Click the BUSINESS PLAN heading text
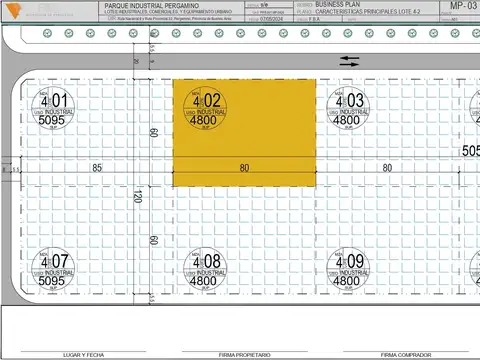The height and width of the screenshot is (360, 480). point(338,5)
